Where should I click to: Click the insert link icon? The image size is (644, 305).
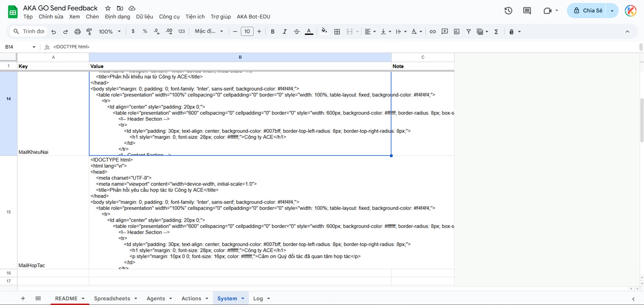point(433,31)
